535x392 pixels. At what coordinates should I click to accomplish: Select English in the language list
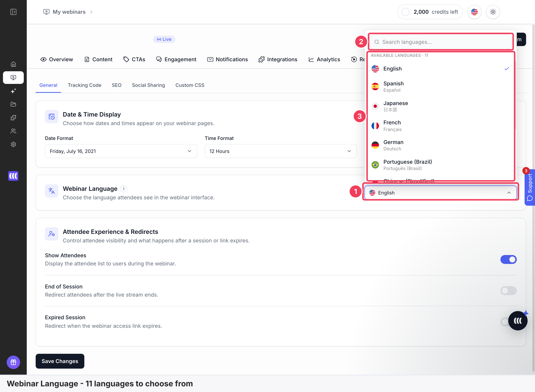click(440, 68)
